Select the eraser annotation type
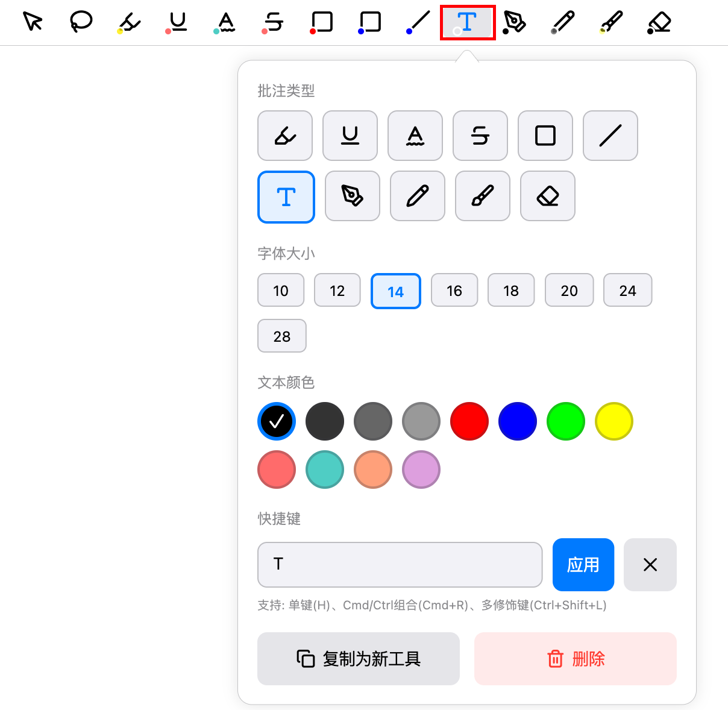Screen dimensions: 728x710 (547, 196)
